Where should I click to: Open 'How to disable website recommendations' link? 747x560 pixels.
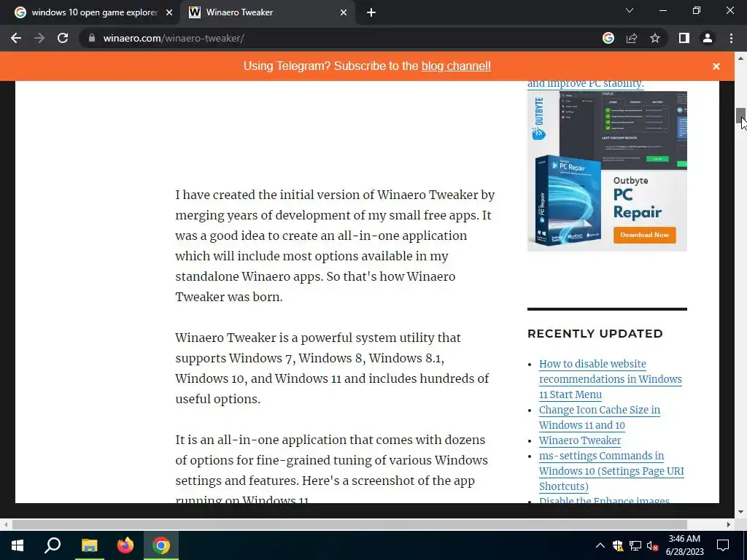tap(611, 379)
